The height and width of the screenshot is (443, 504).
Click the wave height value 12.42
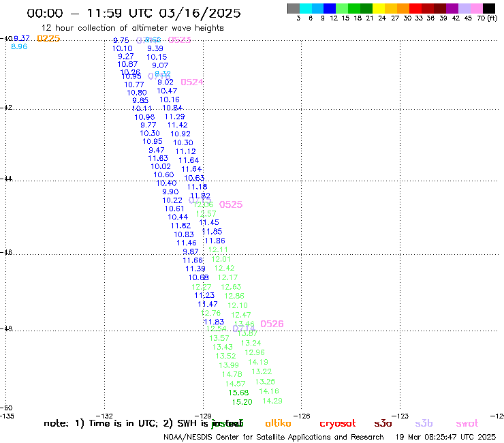point(224,269)
